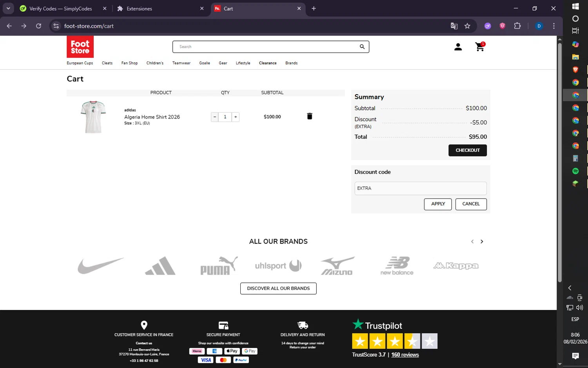Click the CHECKOUT button
Image resolution: width=588 pixels, height=368 pixels.
pos(468,150)
